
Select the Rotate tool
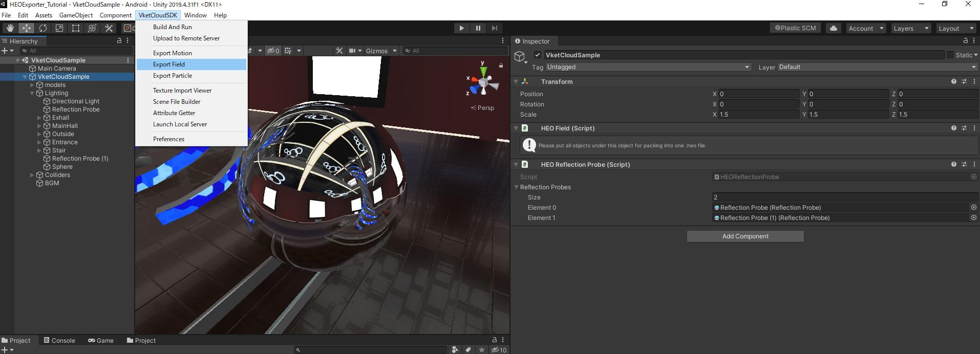pyautogui.click(x=43, y=28)
